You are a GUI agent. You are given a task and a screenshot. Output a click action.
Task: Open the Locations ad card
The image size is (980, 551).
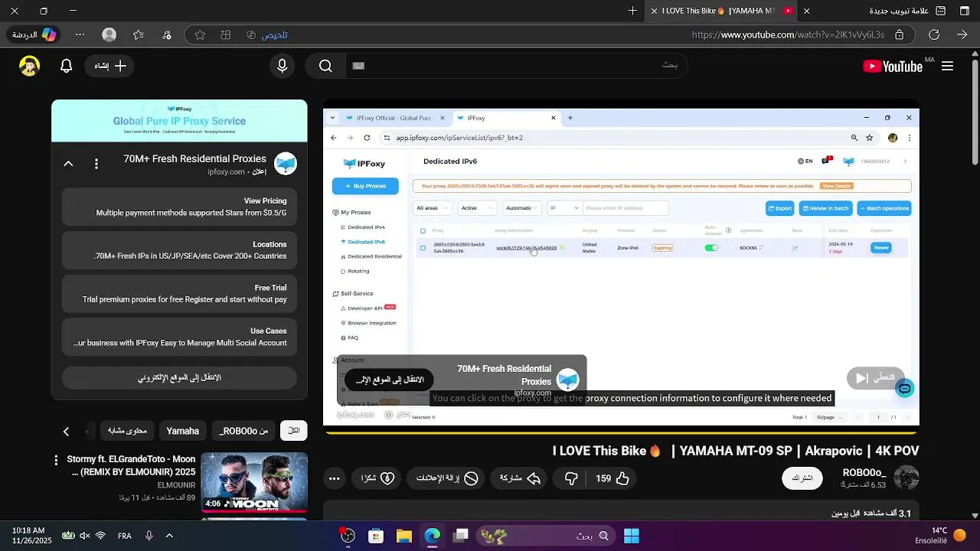179,250
